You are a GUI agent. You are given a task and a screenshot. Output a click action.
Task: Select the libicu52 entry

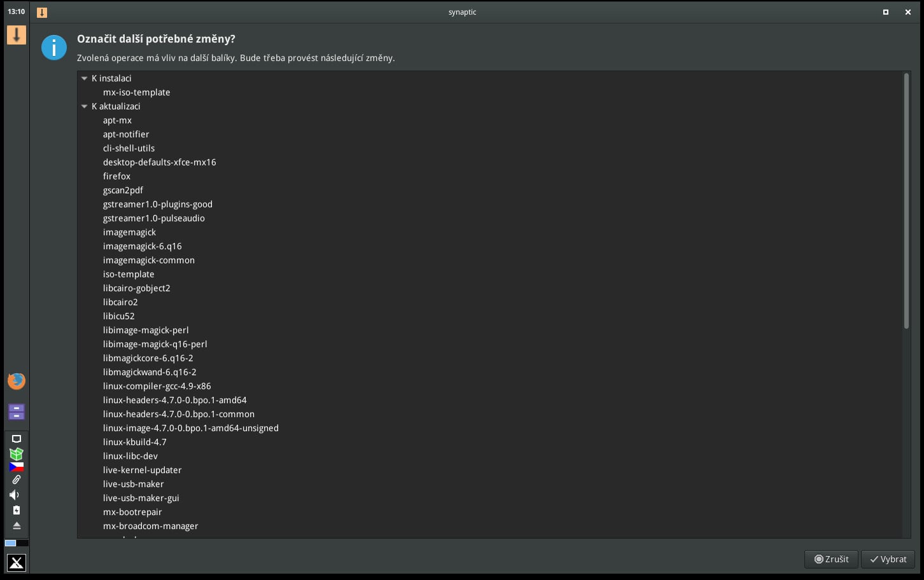pos(489,316)
